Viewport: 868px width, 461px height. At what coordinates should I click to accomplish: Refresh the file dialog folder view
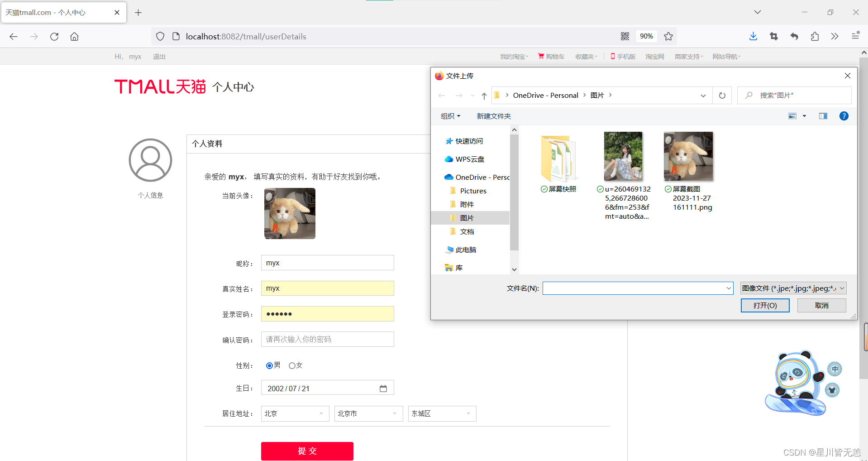coord(722,96)
